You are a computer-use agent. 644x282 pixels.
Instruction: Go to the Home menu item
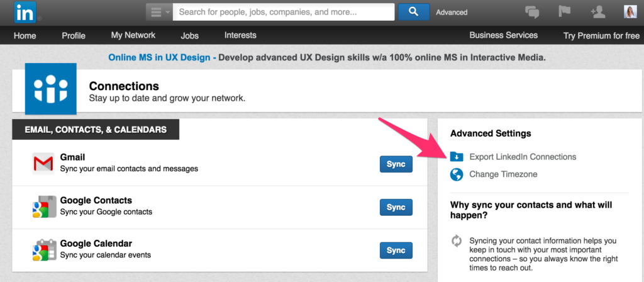(x=25, y=36)
